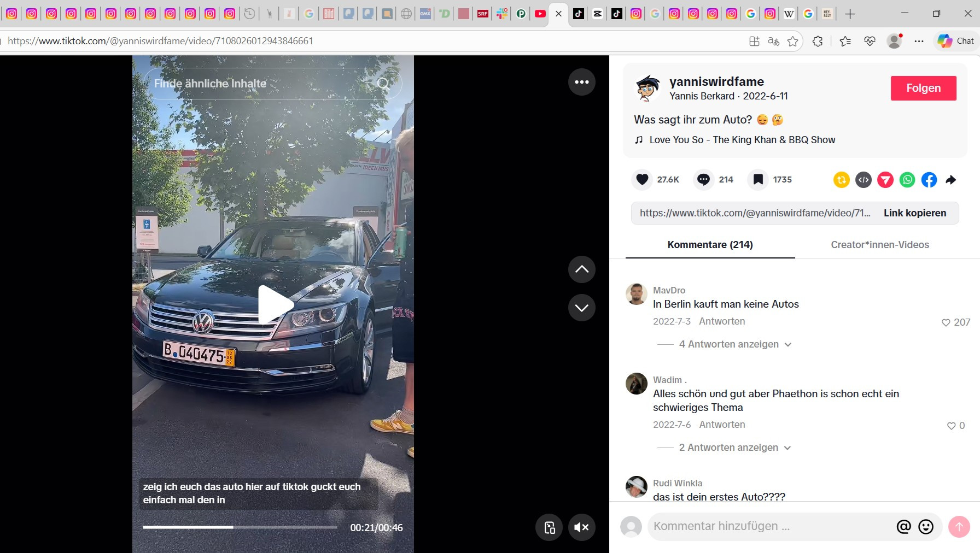
Task: Like MavDro's comment with the heart
Action: coord(946,323)
